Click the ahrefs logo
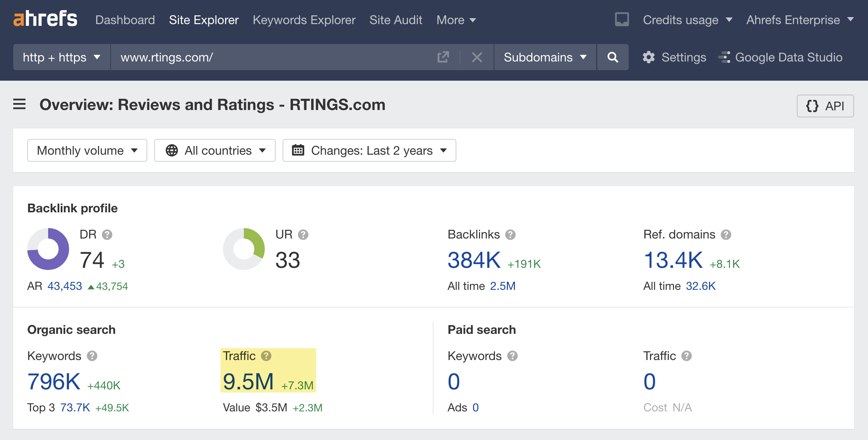Screen dimensions: 868x440 point(45,18)
